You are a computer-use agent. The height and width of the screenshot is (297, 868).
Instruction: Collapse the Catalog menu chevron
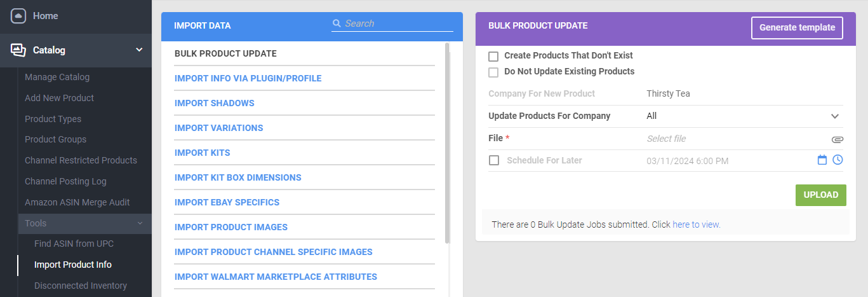pos(139,50)
